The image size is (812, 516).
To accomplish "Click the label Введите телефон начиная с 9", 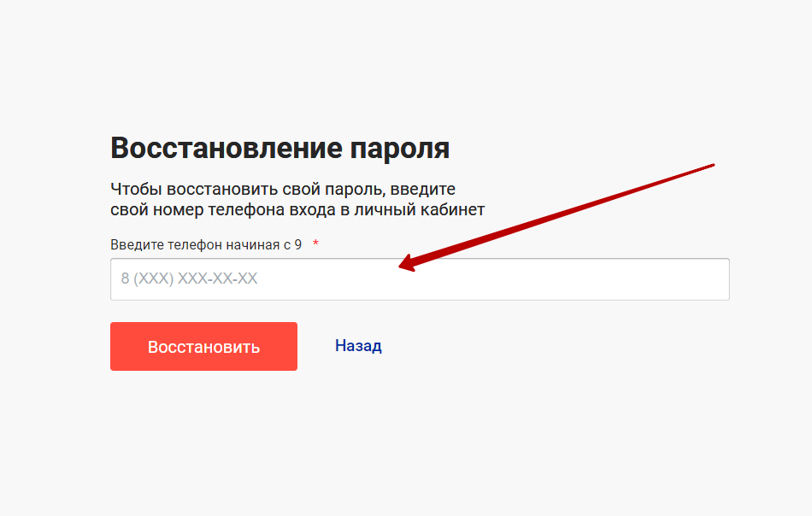I will [205, 244].
